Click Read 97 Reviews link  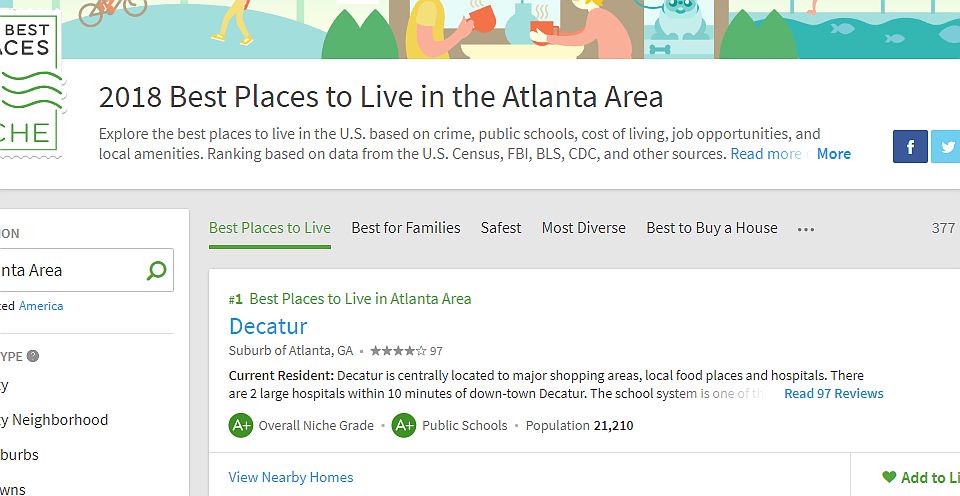pyautogui.click(x=833, y=394)
